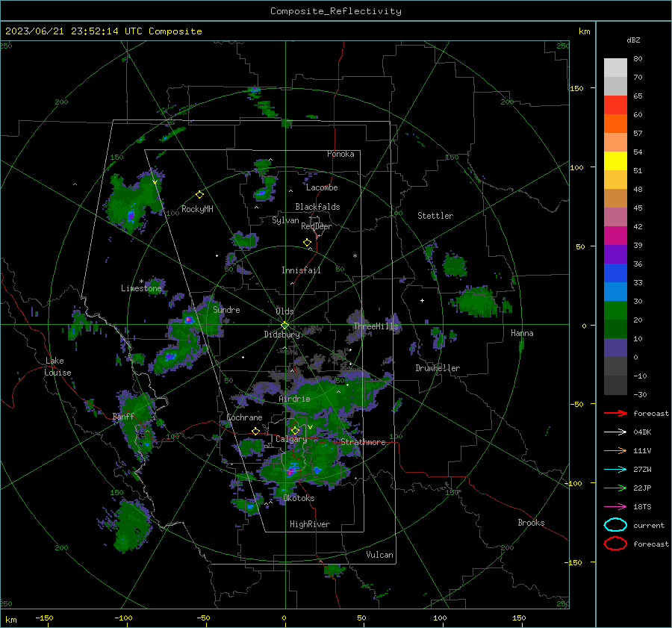The image size is (672, 628).
Task: Click the magenta storm core west of Sundre
Action: (x=189, y=320)
